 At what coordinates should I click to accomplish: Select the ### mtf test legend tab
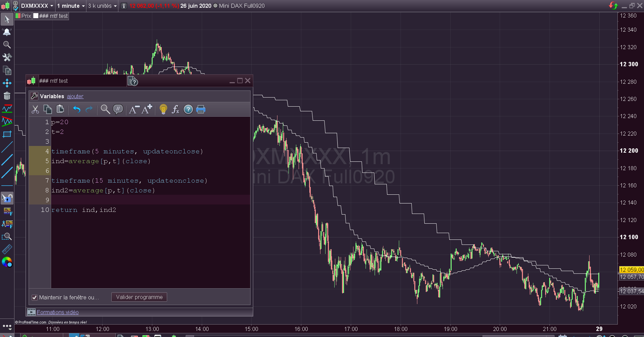coord(50,16)
